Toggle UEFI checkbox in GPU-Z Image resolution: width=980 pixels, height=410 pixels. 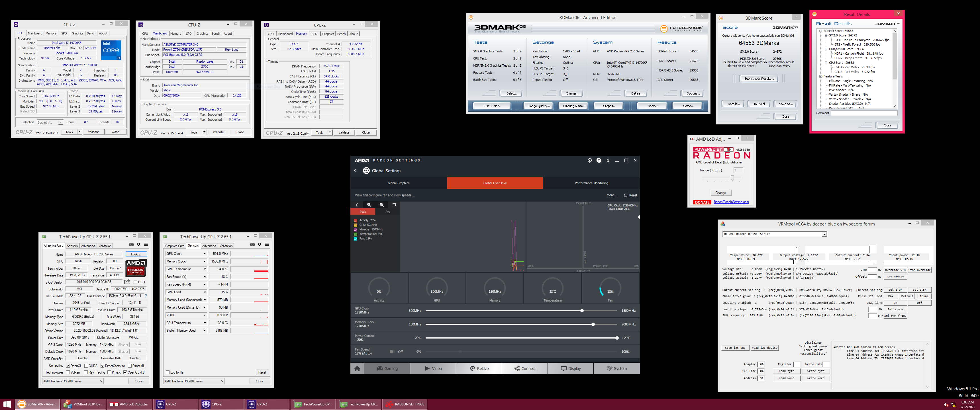(x=135, y=282)
